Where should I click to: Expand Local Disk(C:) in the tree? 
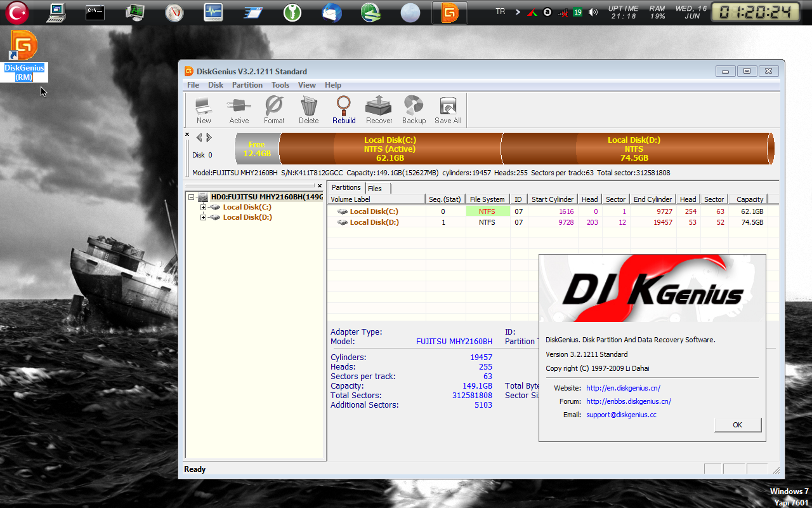coord(203,207)
